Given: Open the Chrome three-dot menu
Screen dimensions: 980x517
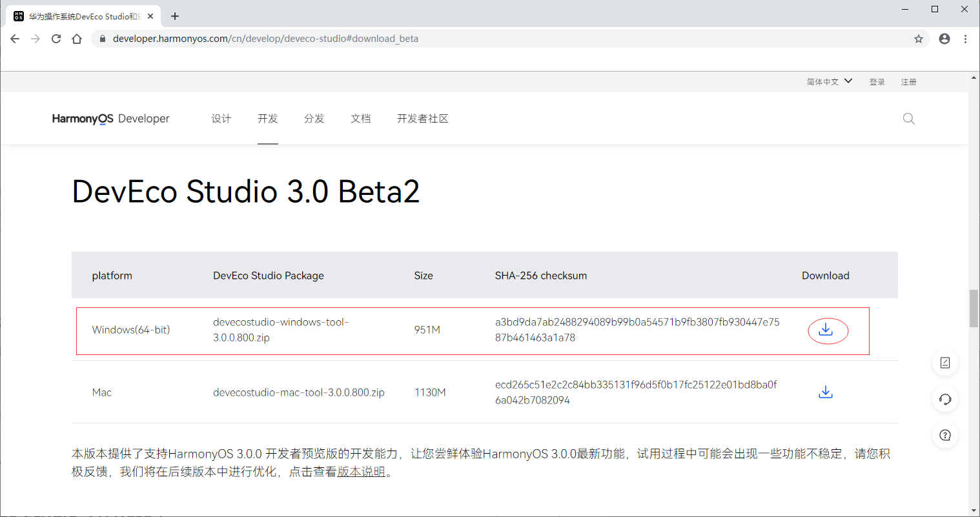Looking at the screenshot, I should tap(965, 39).
